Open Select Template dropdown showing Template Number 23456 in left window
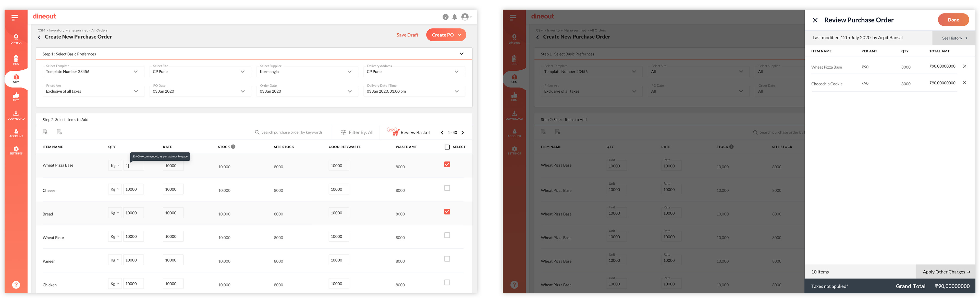This screenshot has height=302, width=980. point(93,71)
